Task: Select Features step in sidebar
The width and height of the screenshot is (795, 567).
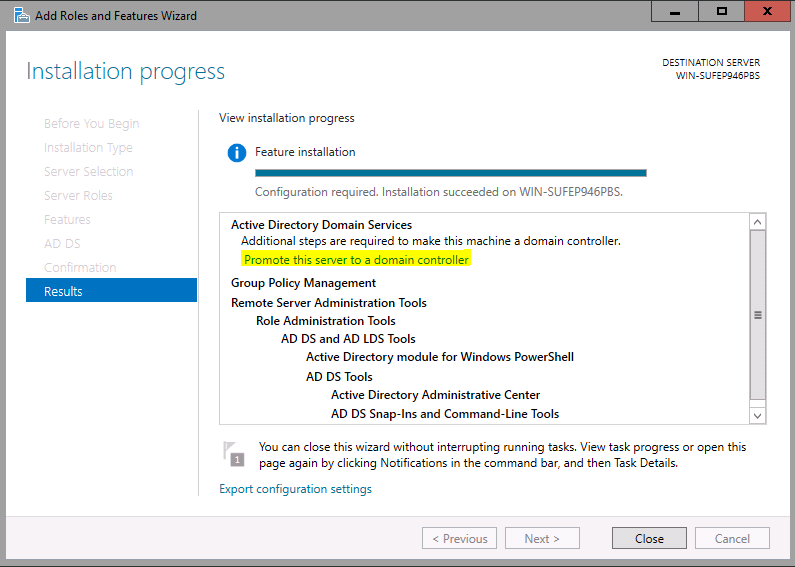Action: (67, 220)
